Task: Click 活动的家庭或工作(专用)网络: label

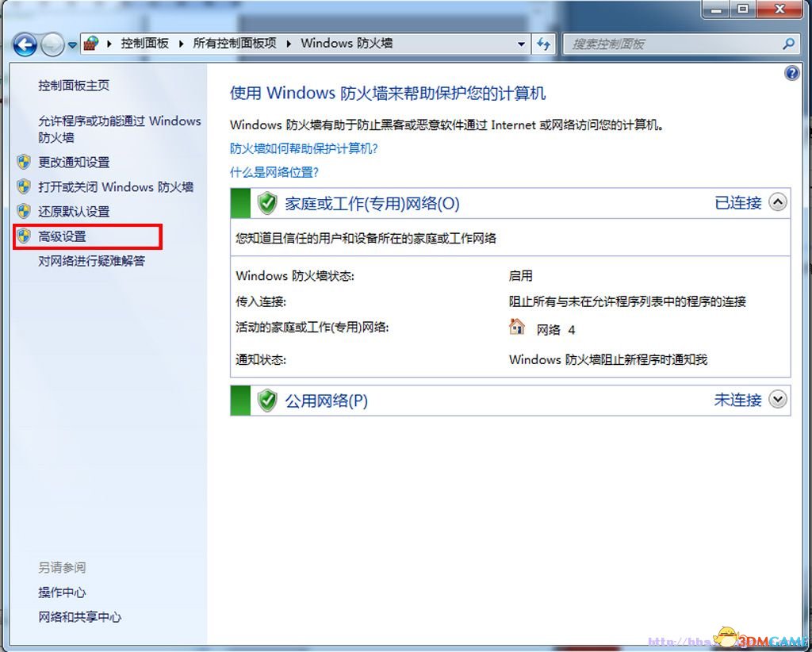Action: [x=312, y=328]
